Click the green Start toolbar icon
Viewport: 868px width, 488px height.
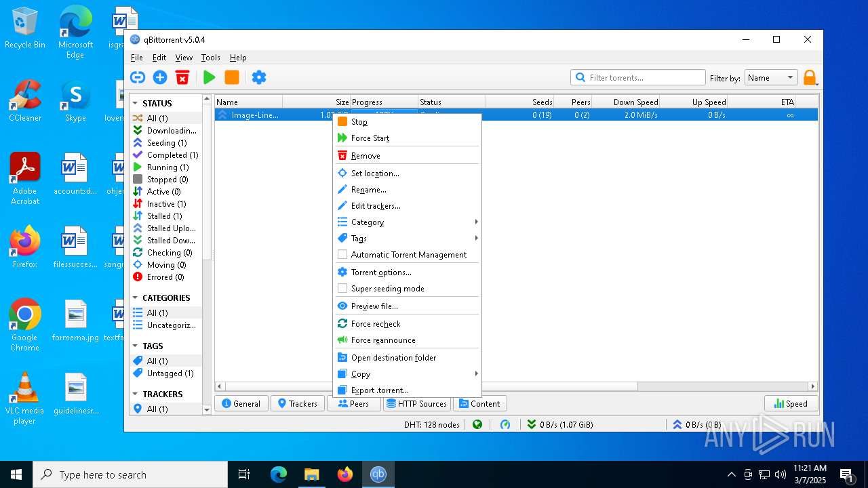pos(210,77)
